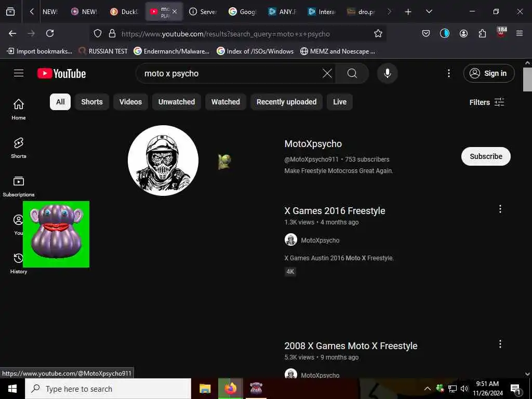Open Index of /ISOs/Windows bookmark
Screen dimensions: 532x399
pos(255,51)
